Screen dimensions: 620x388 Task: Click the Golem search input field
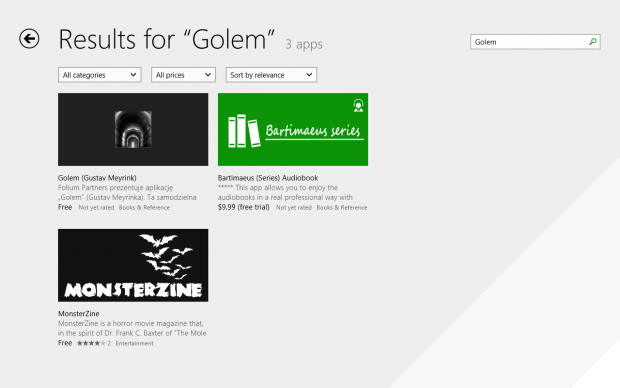tap(535, 42)
